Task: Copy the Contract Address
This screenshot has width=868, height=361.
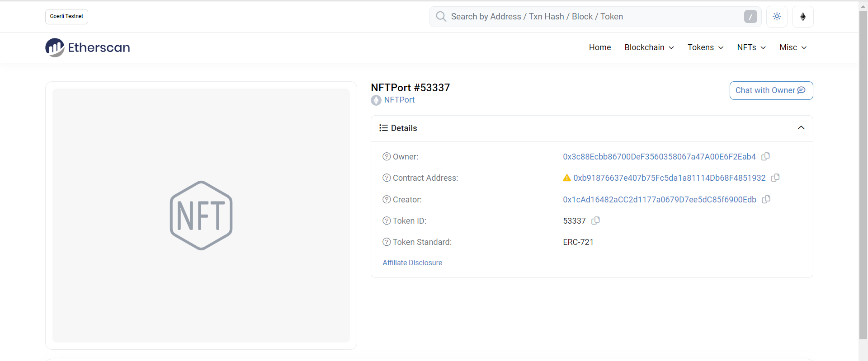Action: pyautogui.click(x=775, y=178)
